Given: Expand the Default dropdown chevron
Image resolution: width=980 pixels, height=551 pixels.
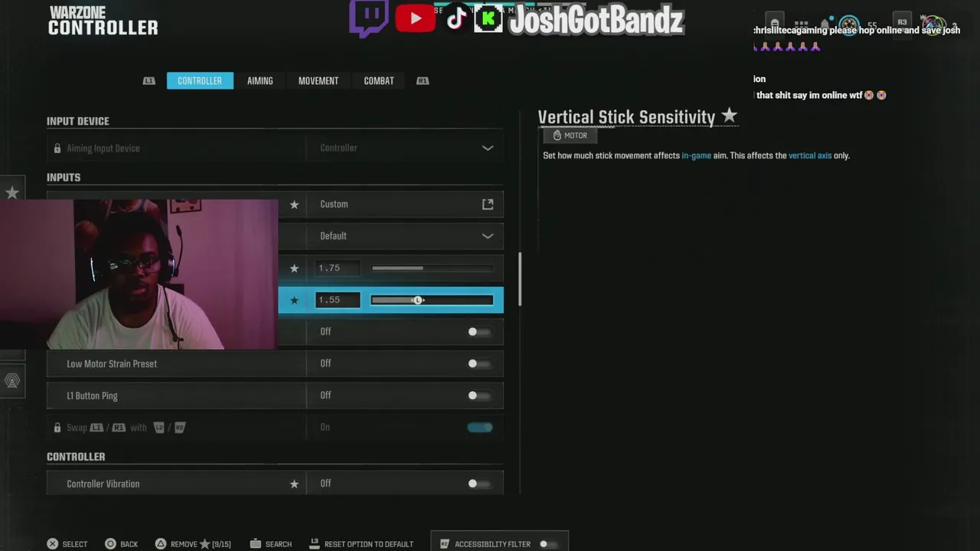Looking at the screenshot, I should coord(488,236).
